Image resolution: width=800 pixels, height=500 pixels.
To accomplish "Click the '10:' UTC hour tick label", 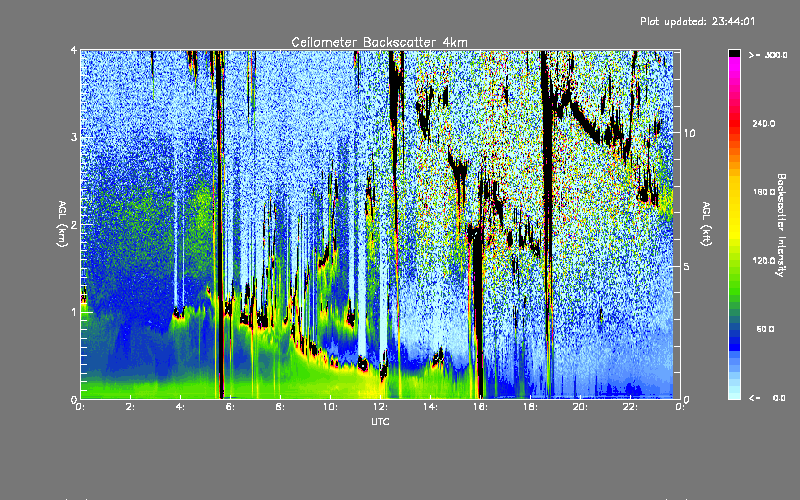I will pos(330,407).
